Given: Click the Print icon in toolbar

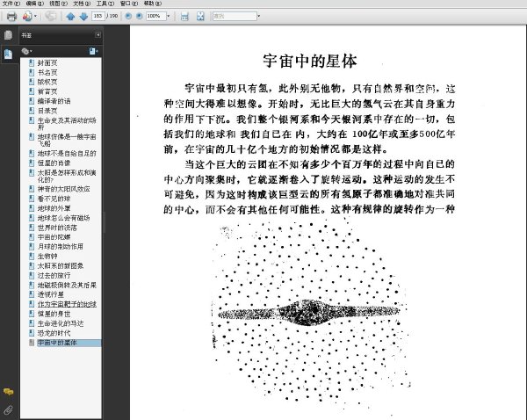Looking at the screenshot, I should click(x=11, y=16).
